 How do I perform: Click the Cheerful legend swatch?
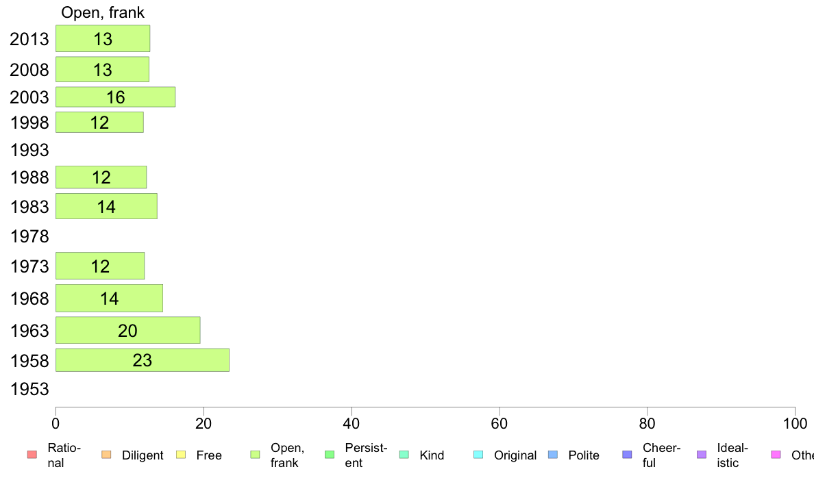627,455
